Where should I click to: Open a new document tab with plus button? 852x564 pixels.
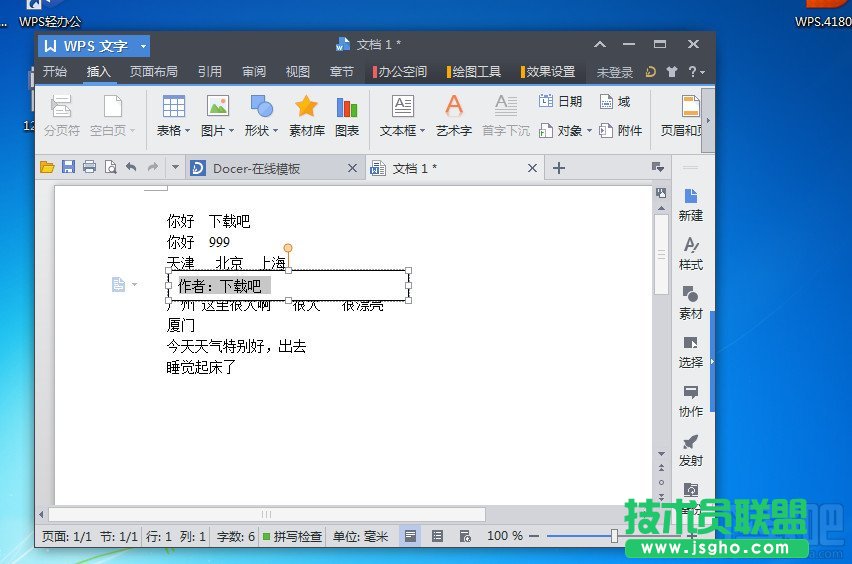[559, 168]
